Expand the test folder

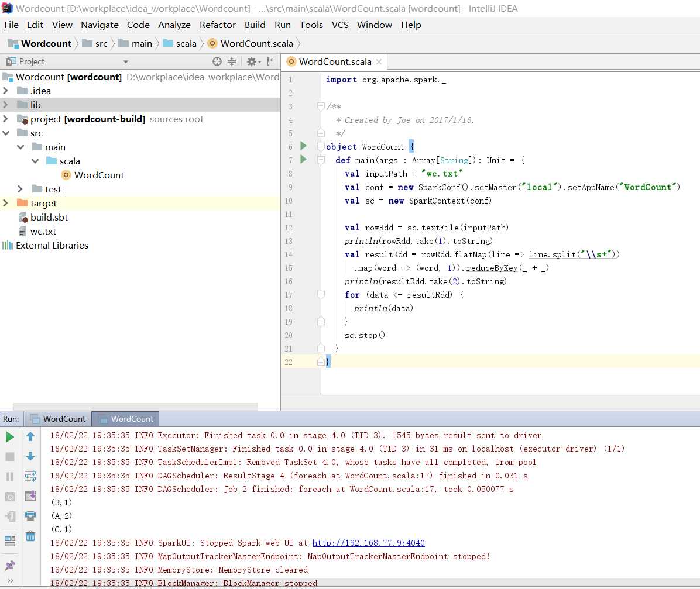[x=20, y=189]
